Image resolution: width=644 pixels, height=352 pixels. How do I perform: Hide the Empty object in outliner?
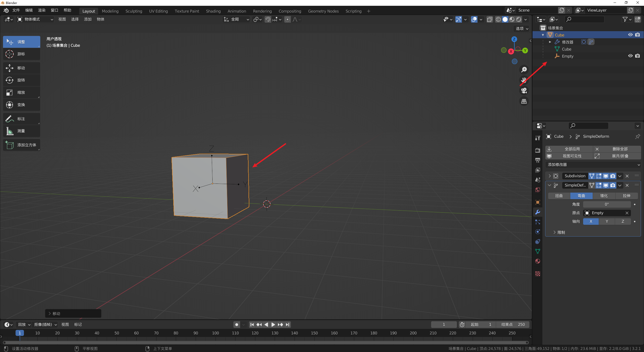tap(630, 56)
